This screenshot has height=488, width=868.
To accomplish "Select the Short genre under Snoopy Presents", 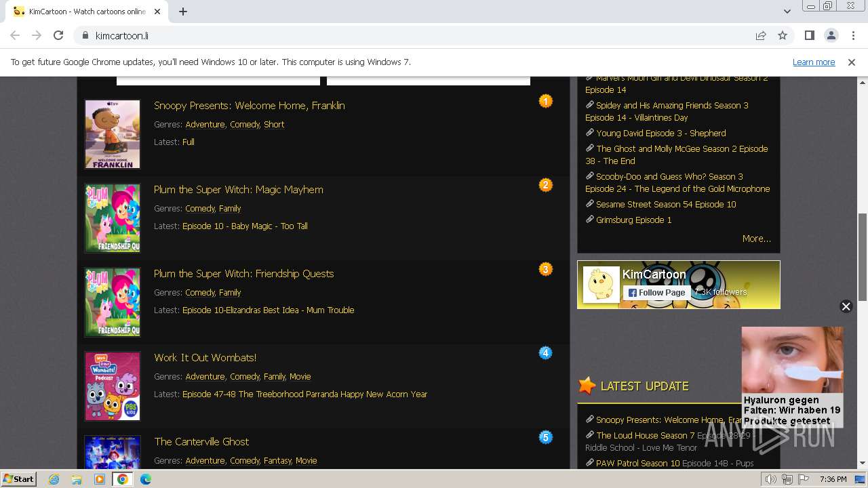I will tap(274, 124).
